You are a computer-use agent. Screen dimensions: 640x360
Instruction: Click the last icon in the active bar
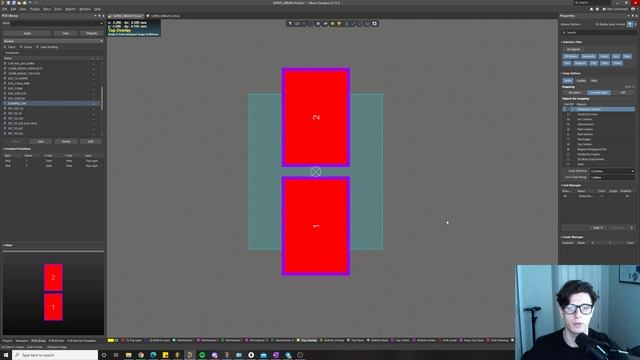(x=374, y=24)
